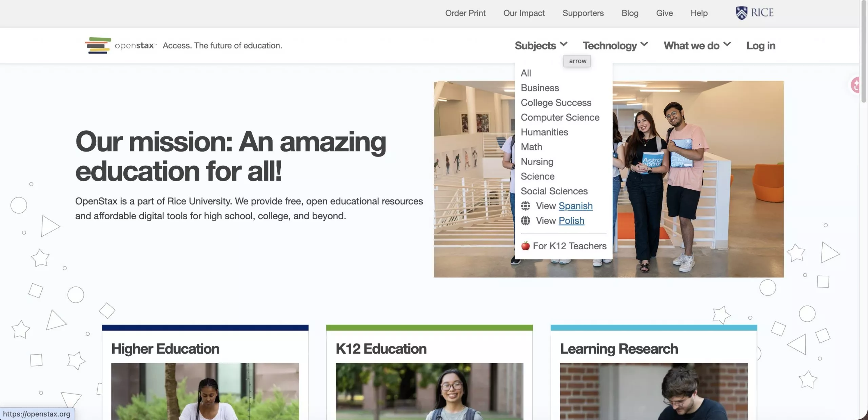Image resolution: width=868 pixels, height=420 pixels.
Task: Click the apple icon for K12 Teachers
Action: [x=526, y=246]
